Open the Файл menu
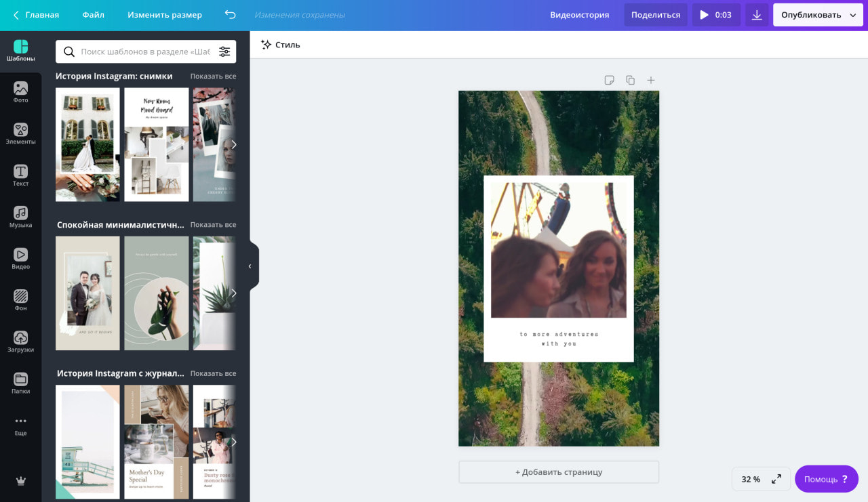The image size is (868, 502). pos(93,15)
